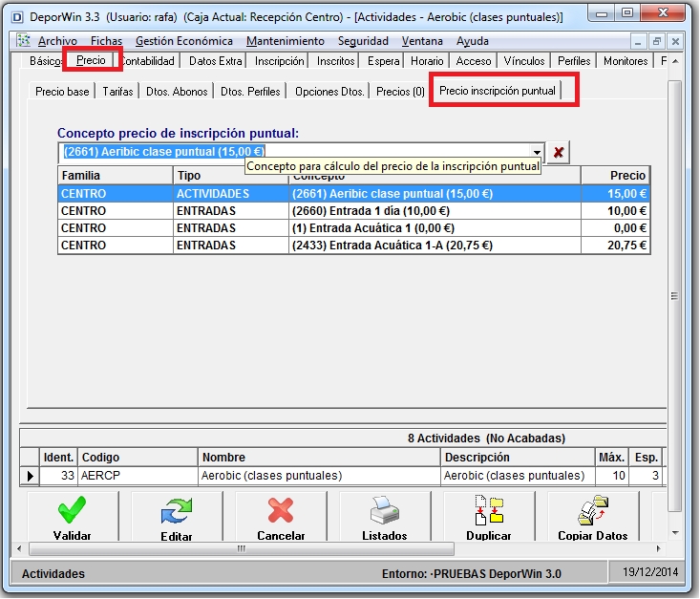Open the Precio inscripción puntual subtab
700x599 pixels.
click(x=498, y=91)
